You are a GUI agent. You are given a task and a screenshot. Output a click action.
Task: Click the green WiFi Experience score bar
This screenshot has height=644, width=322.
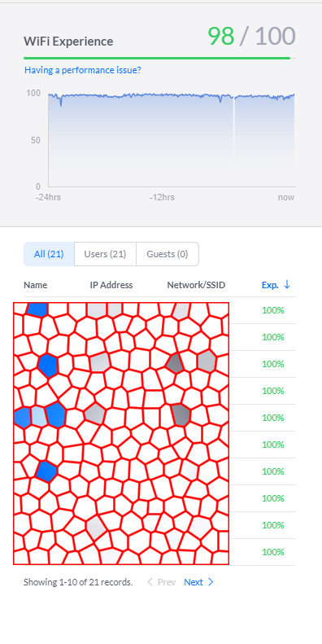pos(157,59)
